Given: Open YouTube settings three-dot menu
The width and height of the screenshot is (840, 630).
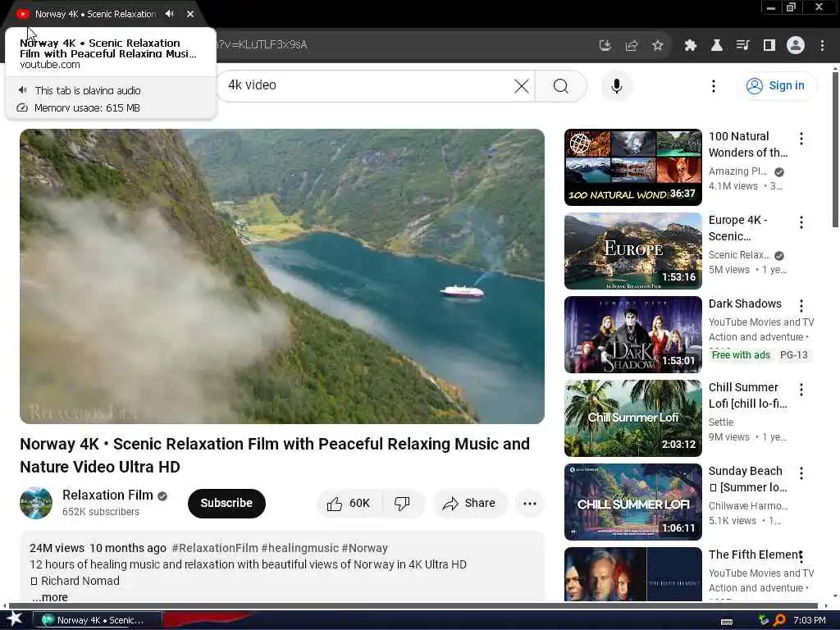Looking at the screenshot, I should [x=713, y=85].
